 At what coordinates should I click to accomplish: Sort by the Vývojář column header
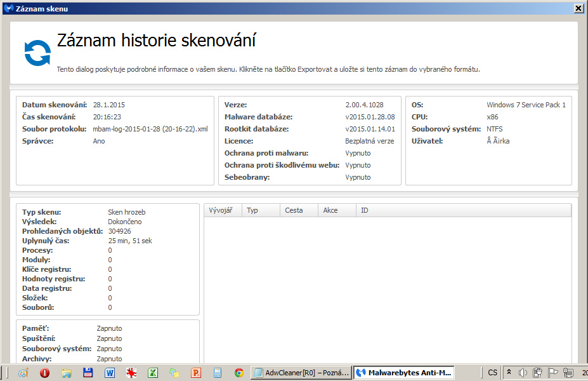tap(223, 210)
